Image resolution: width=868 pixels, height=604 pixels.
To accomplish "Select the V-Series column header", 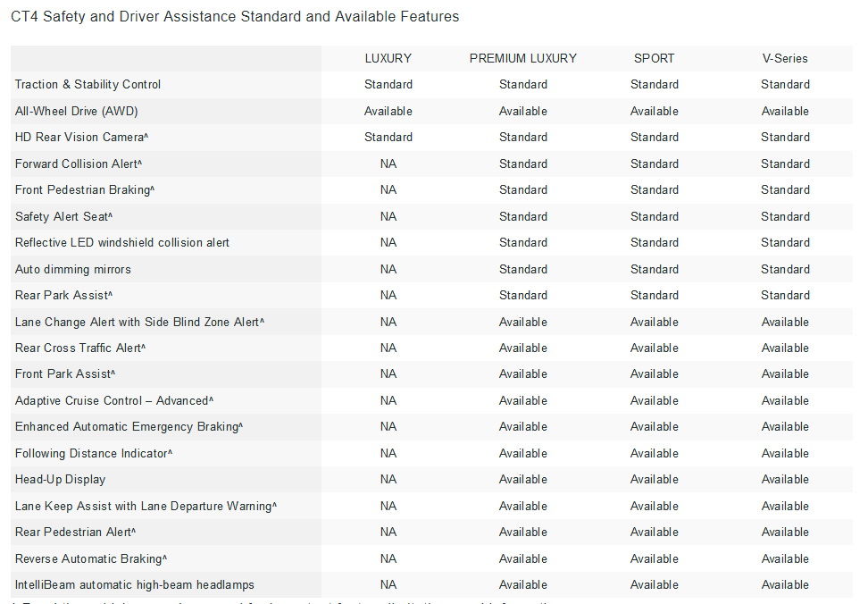I will [x=785, y=58].
